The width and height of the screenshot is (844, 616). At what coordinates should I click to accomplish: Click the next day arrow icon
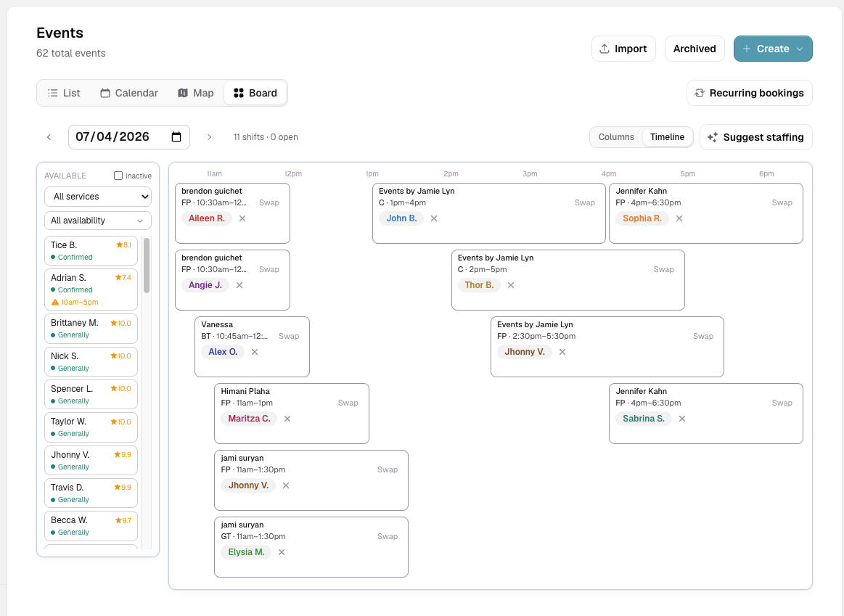click(x=210, y=137)
